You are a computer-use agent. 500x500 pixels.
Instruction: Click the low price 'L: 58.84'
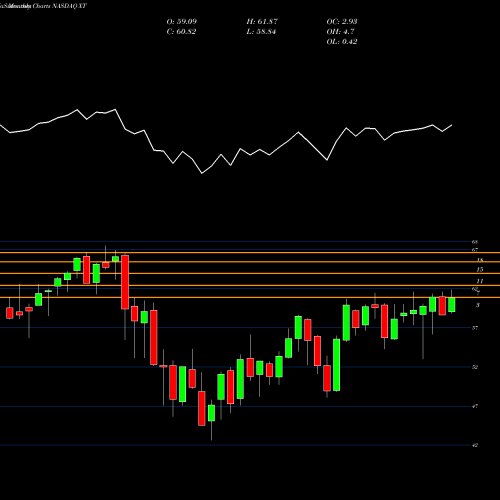click(x=261, y=32)
